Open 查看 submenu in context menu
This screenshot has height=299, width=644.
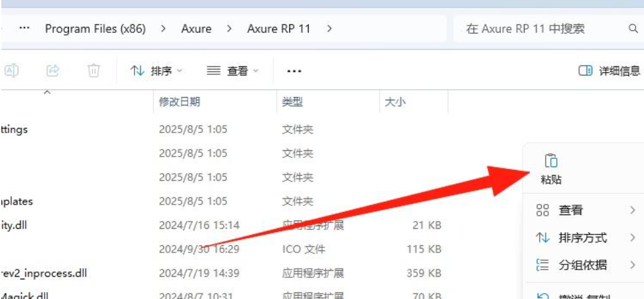(586, 210)
